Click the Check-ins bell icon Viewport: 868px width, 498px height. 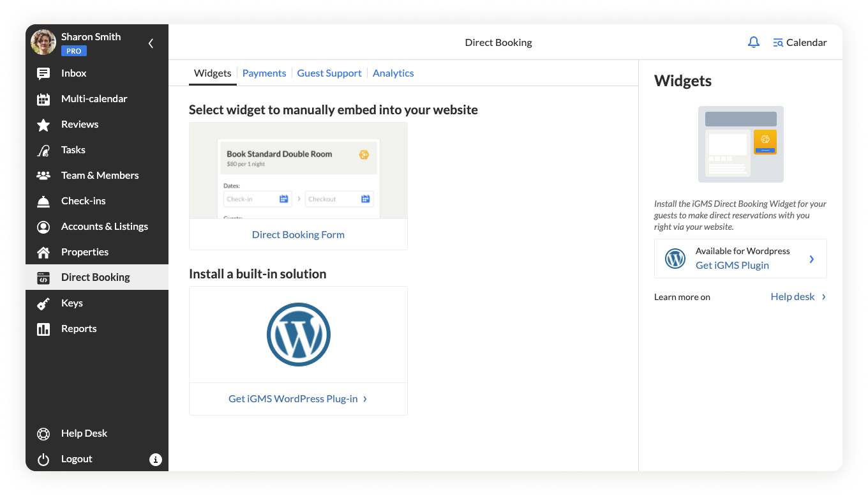[x=43, y=201]
